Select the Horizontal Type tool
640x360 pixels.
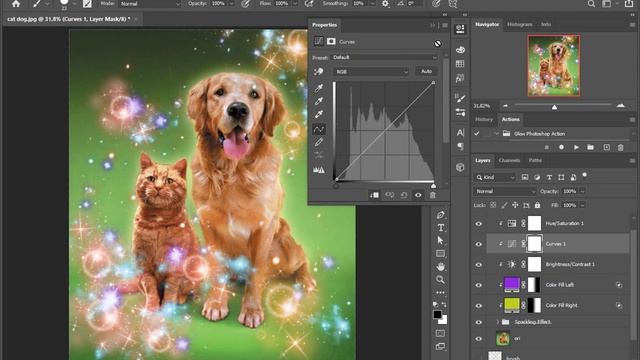(440, 228)
